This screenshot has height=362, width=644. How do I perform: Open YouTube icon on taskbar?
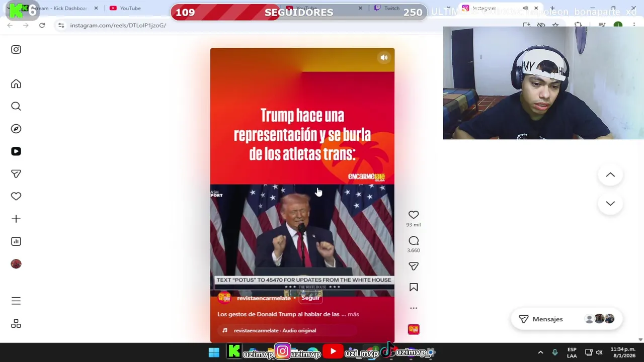coord(333,351)
